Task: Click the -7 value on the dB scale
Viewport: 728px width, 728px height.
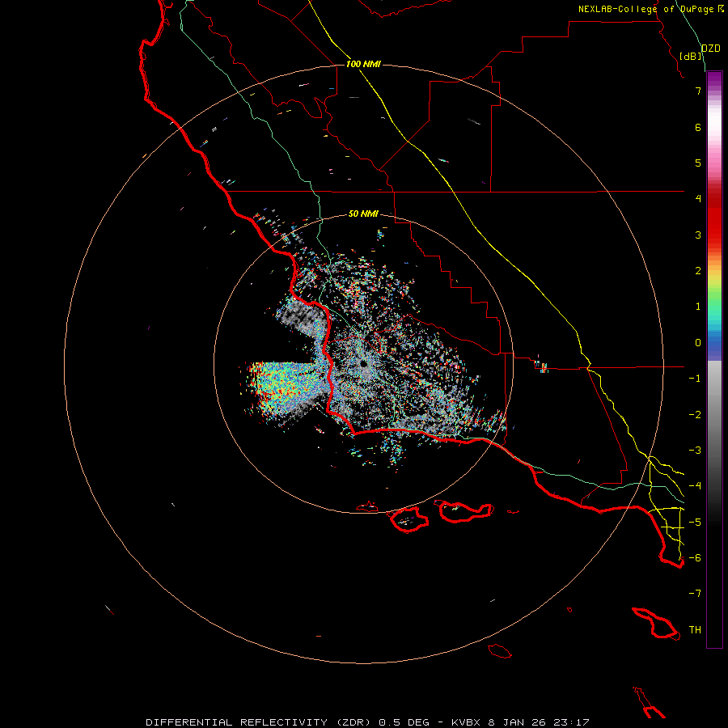Action: 695,594
